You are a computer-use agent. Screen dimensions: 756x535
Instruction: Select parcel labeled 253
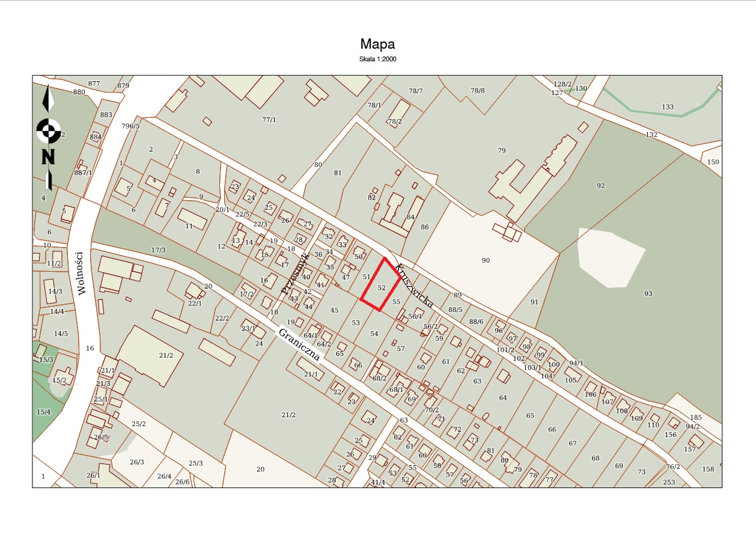[x=669, y=482]
